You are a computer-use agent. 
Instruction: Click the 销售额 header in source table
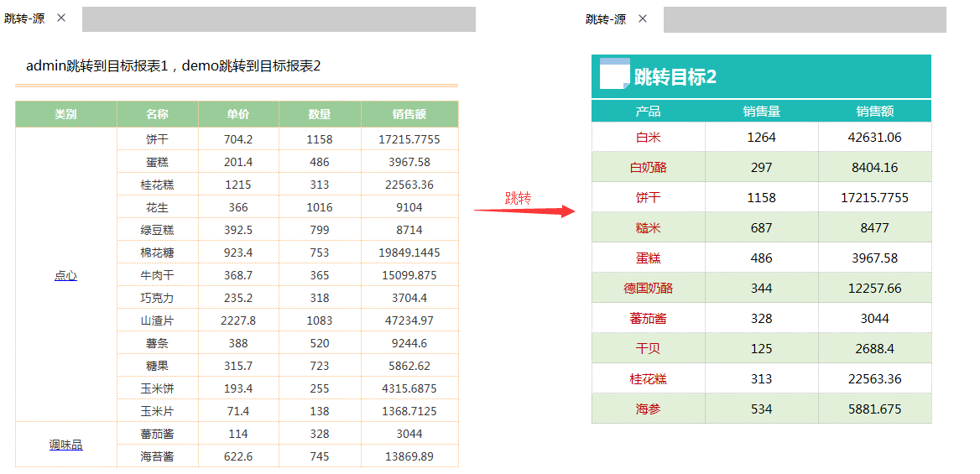tap(409, 114)
